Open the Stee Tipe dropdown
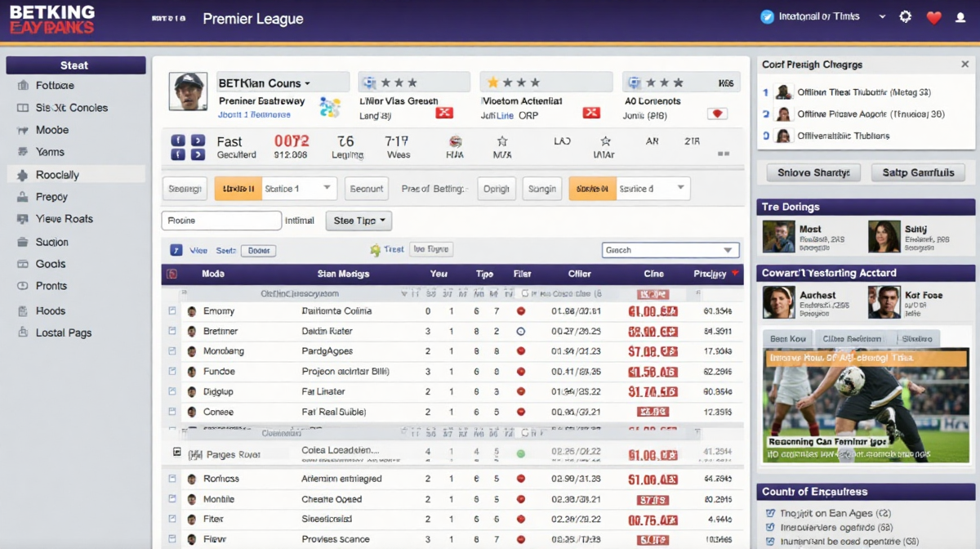The height and width of the screenshot is (549, 980). coord(359,221)
